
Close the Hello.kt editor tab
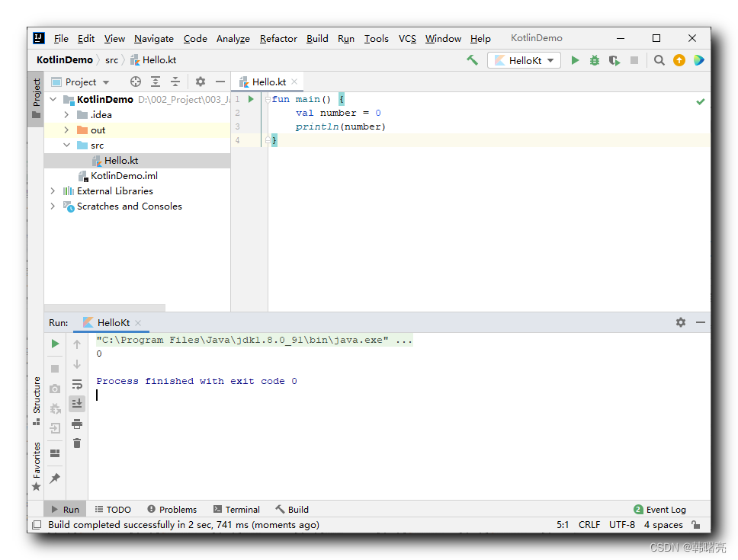pos(294,82)
